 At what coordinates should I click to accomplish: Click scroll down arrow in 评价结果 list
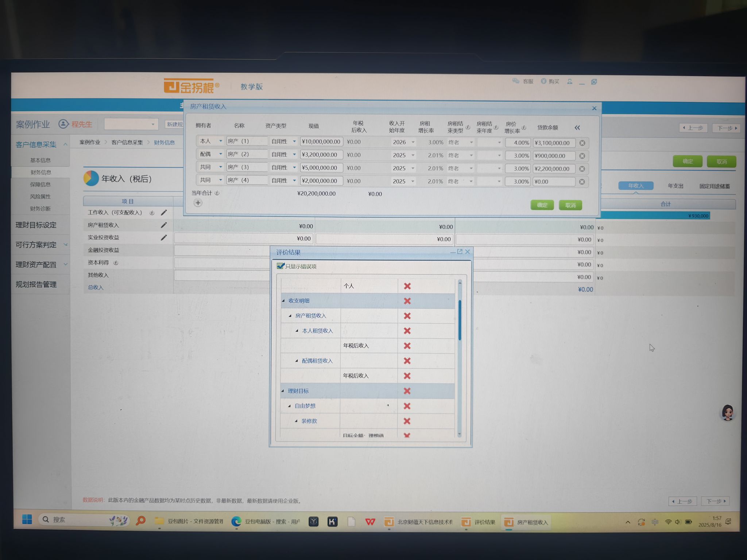(459, 434)
